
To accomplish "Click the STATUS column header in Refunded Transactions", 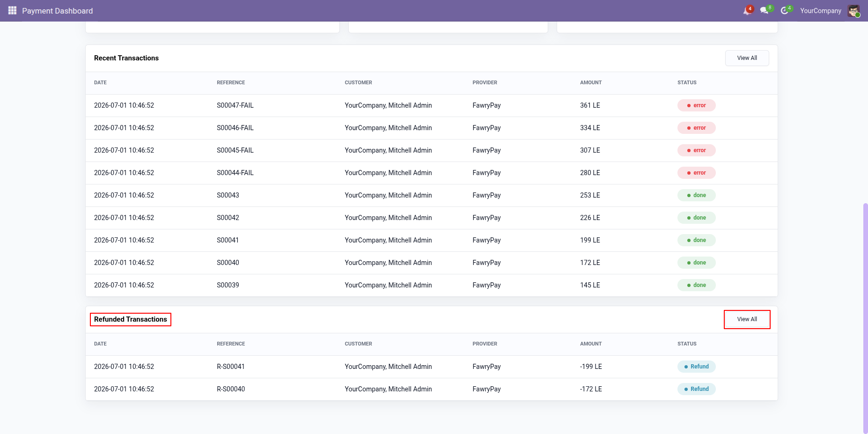I will tap(687, 344).
